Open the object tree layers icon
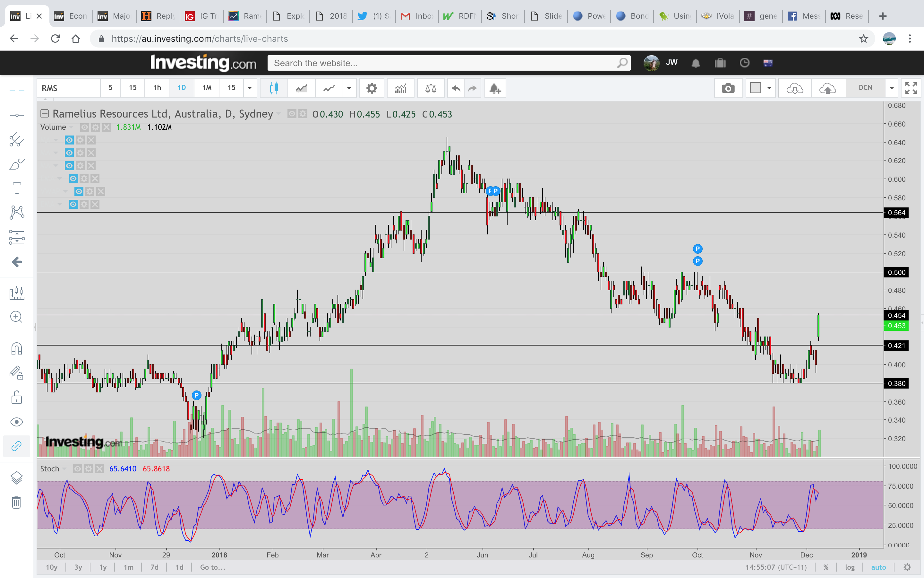Screen dimensions: 924x578 tap(17, 478)
